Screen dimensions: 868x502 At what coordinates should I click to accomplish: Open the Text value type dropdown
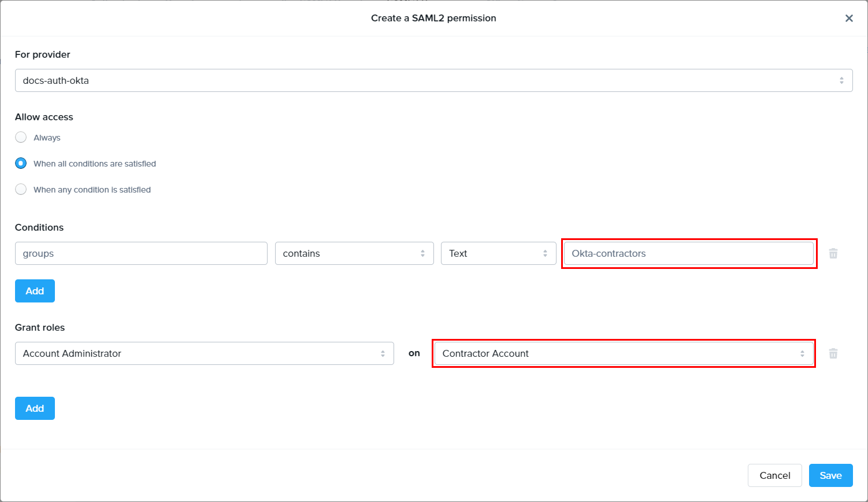coord(498,253)
